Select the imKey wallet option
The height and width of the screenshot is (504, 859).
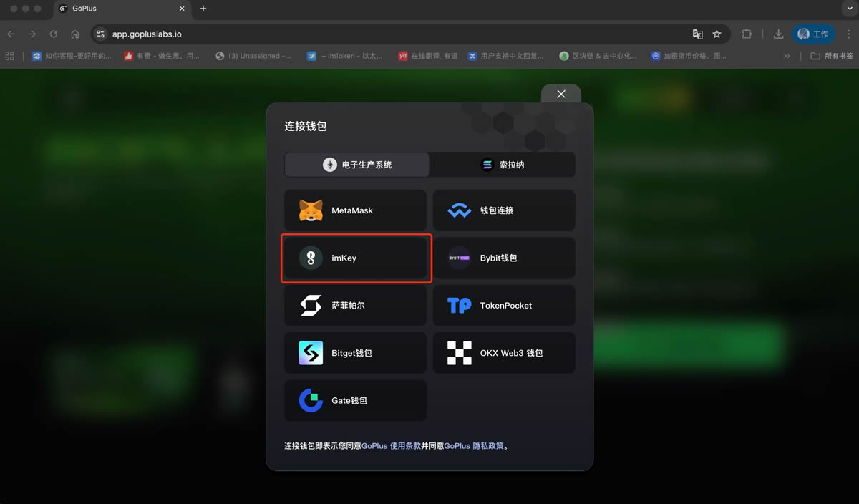(355, 258)
